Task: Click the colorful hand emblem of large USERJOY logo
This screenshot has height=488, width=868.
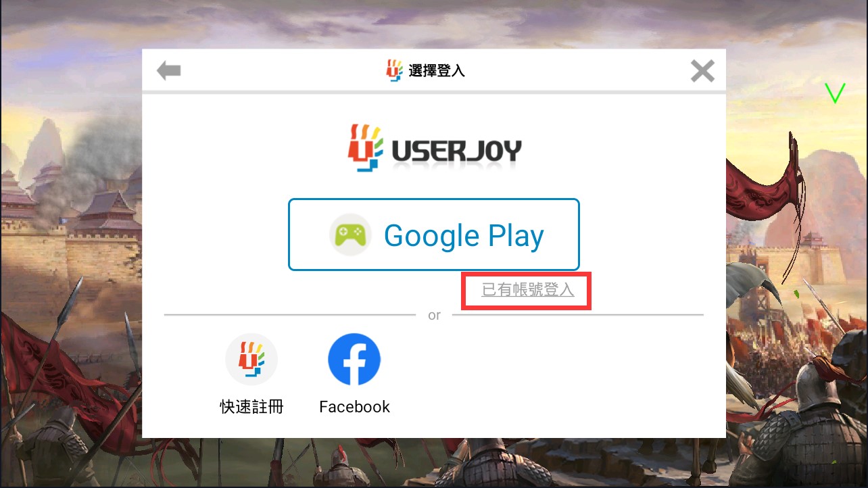Action: pyautogui.click(x=365, y=147)
